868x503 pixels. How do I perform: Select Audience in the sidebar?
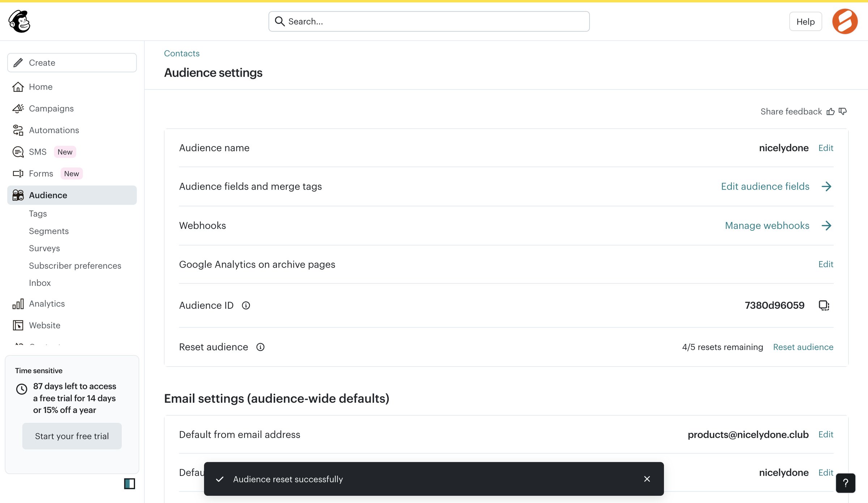click(72, 195)
